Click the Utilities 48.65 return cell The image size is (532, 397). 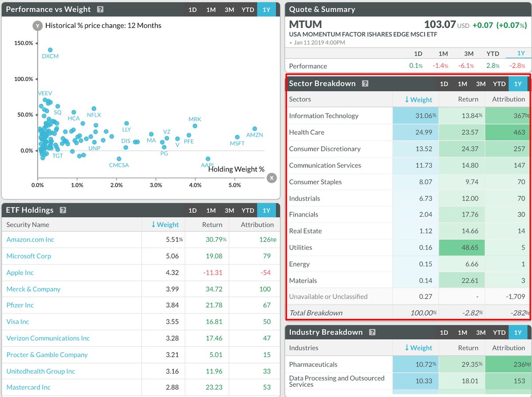[x=462, y=247]
